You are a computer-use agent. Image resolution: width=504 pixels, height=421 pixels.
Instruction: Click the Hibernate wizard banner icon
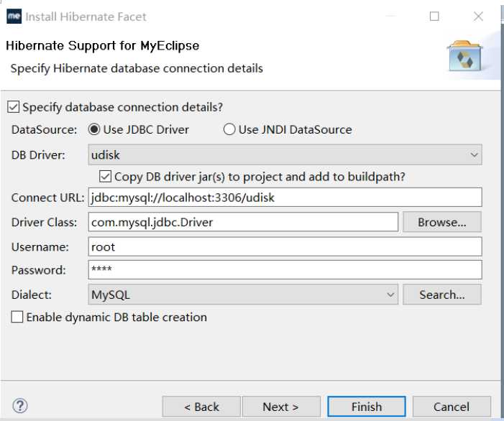[x=464, y=56]
